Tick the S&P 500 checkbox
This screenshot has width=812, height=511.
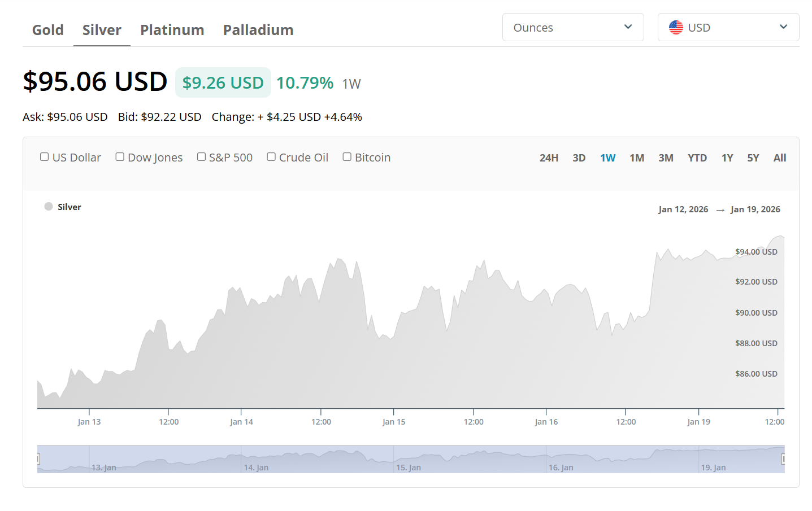pyautogui.click(x=201, y=157)
